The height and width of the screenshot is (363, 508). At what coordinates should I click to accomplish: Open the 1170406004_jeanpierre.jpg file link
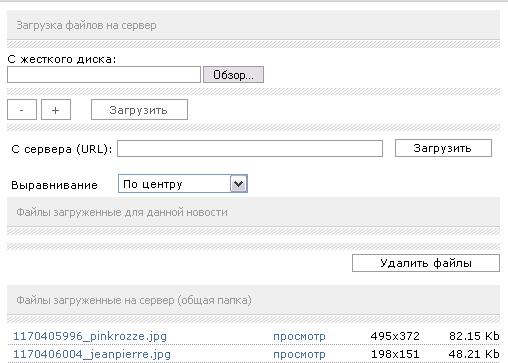tap(92, 354)
